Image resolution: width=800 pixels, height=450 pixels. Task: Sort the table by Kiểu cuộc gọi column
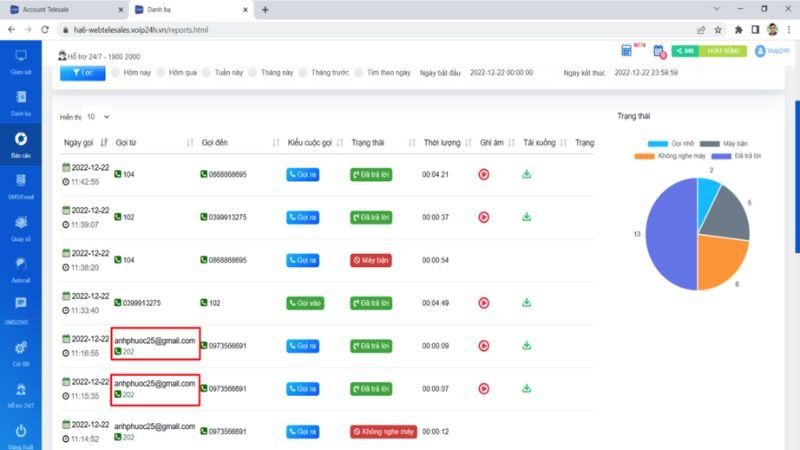[340, 143]
